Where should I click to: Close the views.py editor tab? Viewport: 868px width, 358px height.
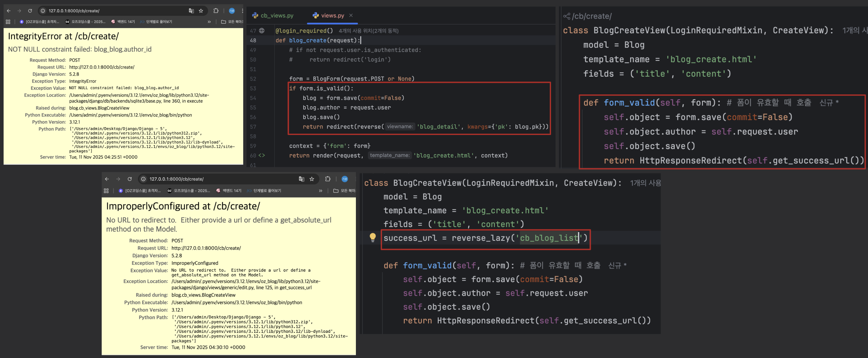(x=351, y=16)
